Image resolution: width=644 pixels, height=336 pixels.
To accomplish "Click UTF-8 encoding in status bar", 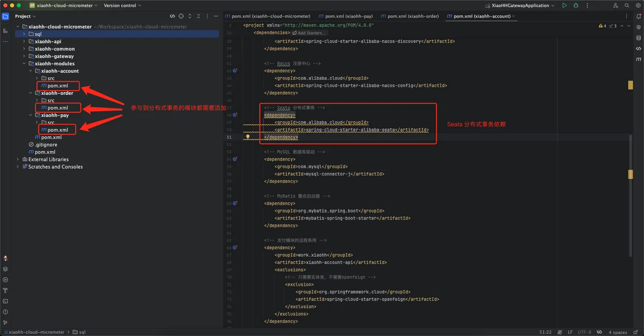I will (584, 332).
